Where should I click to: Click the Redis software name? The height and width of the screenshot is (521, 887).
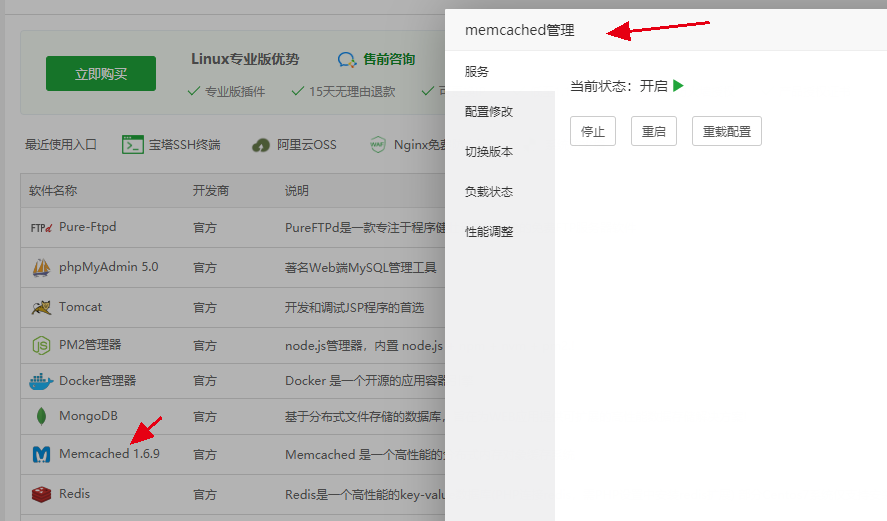pos(74,493)
